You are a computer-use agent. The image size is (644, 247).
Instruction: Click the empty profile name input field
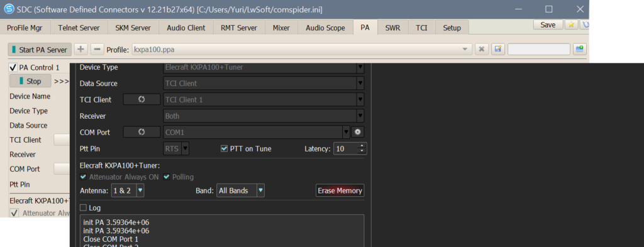[x=539, y=49]
